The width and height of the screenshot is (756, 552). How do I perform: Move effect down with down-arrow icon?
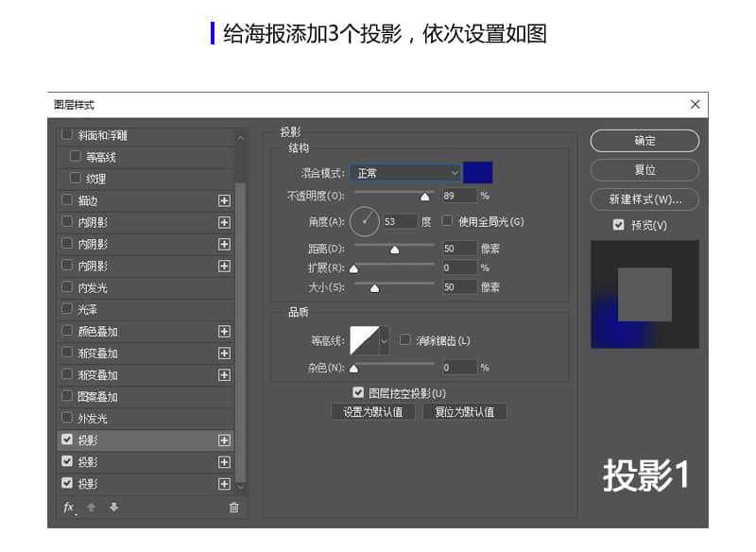click(113, 508)
